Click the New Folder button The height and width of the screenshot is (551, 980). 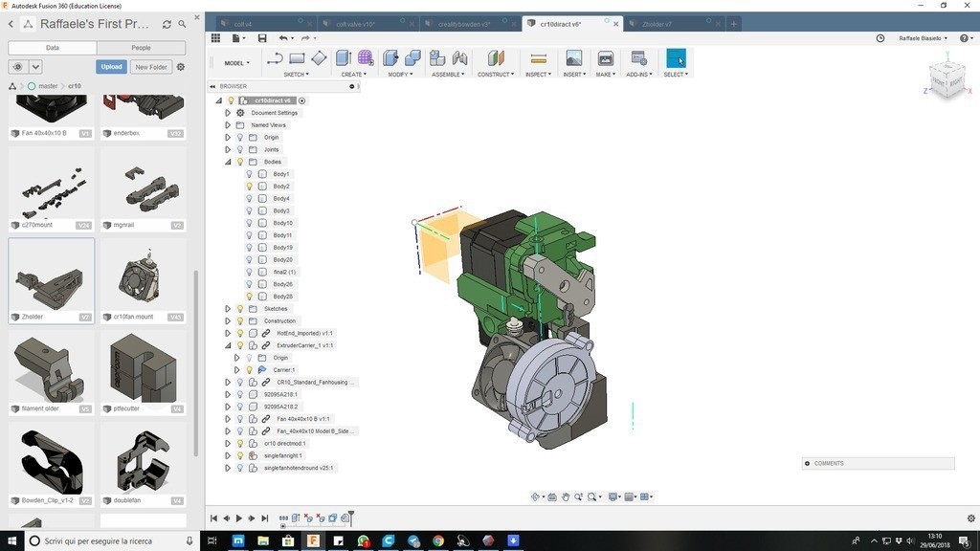tap(150, 67)
